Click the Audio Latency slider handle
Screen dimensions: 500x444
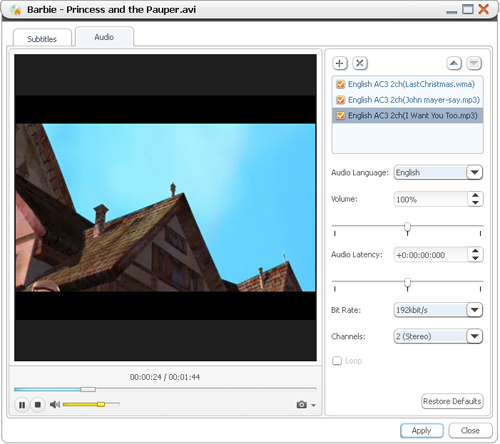[x=407, y=284]
